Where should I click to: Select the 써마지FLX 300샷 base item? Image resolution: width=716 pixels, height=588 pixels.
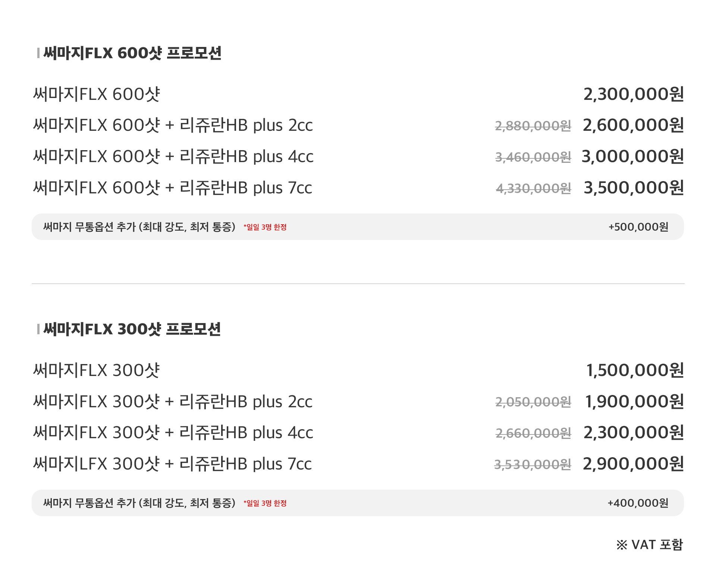click(x=96, y=370)
